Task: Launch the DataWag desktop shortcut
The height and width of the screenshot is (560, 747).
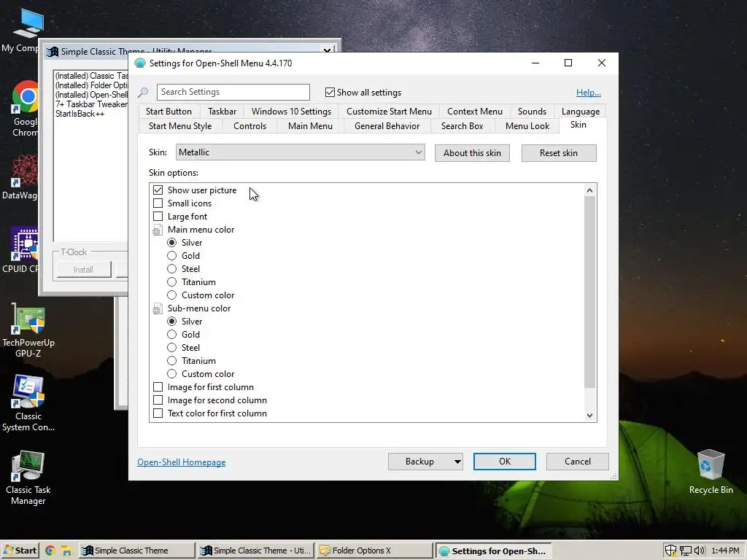Action: pos(23,177)
